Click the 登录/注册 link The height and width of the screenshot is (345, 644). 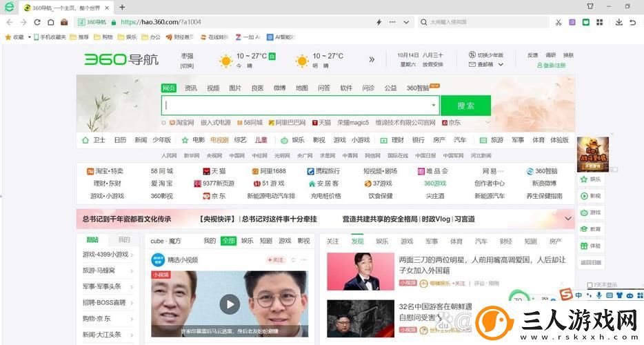[551, 66]
